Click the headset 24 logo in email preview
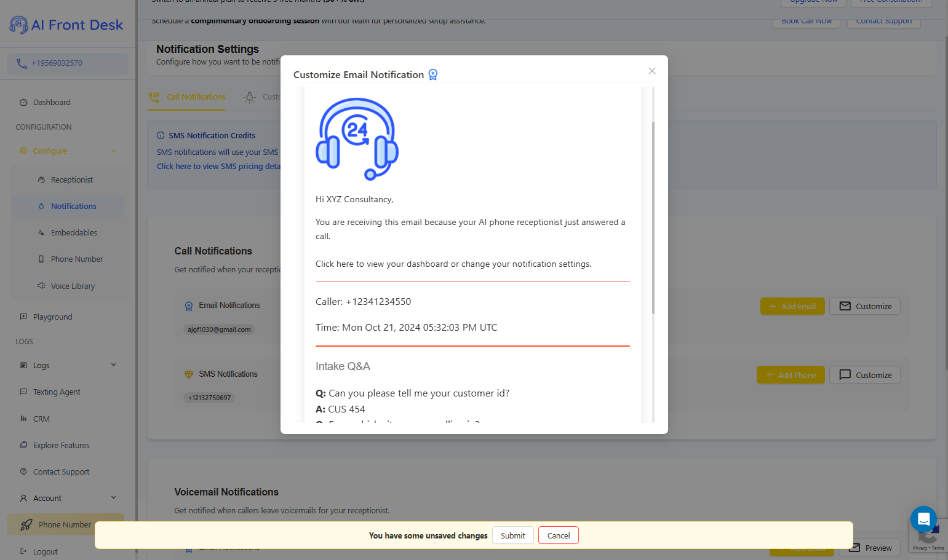Image resolution: width=948 pixels, height=560 pixels. pyautogui.click(x=357, y=139)
